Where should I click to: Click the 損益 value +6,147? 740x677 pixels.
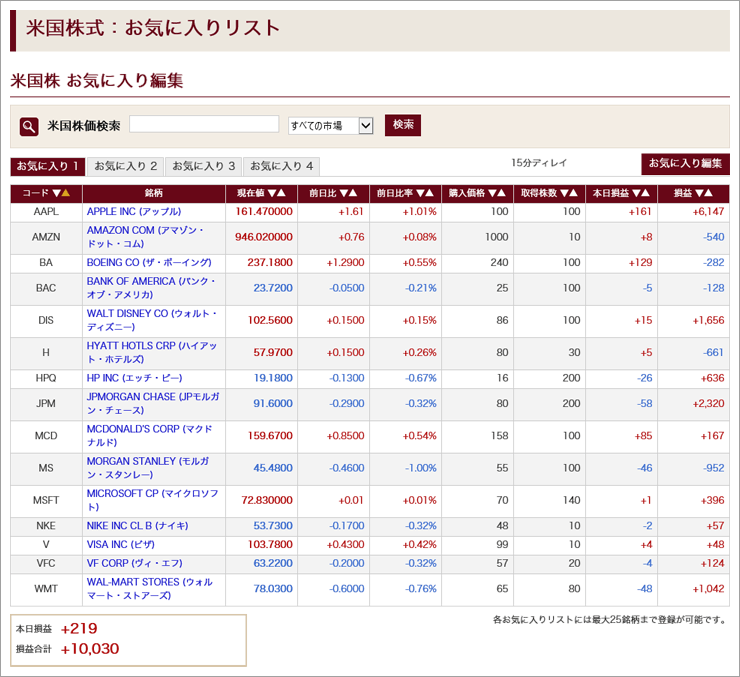[708, 211]
